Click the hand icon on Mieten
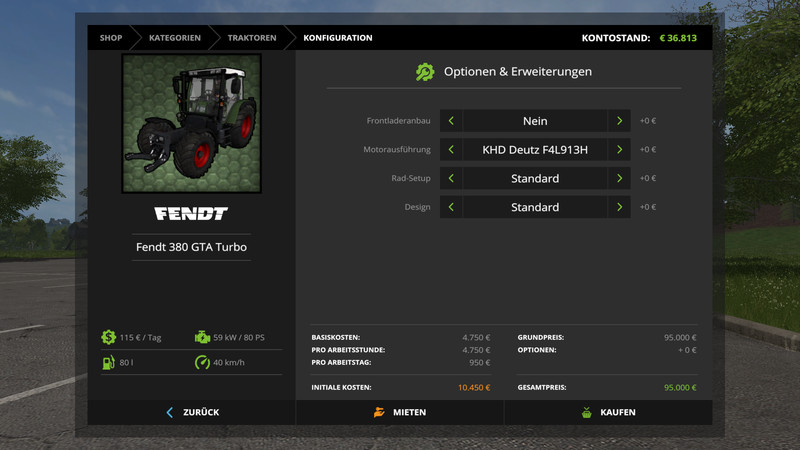800x450 pixels. pyautogui.click(x=379, y=412)
